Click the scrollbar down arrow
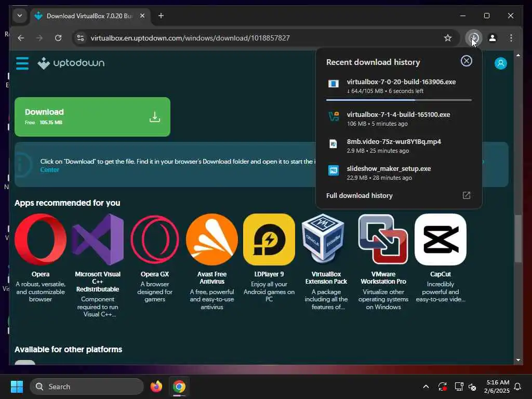532x399 pixels. point(518,360)
